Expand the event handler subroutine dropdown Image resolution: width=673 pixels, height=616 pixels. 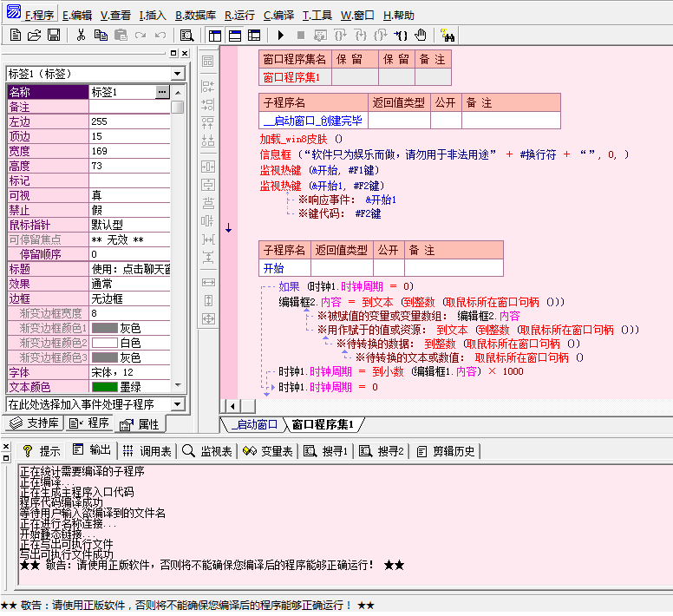pyautogui.click(x=177, y=404)
